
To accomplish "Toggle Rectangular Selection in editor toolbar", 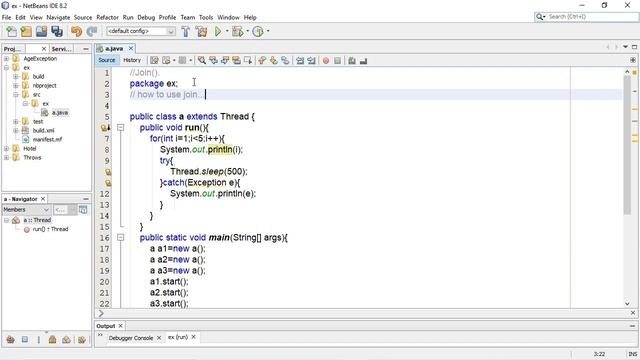I will (248, 60).
